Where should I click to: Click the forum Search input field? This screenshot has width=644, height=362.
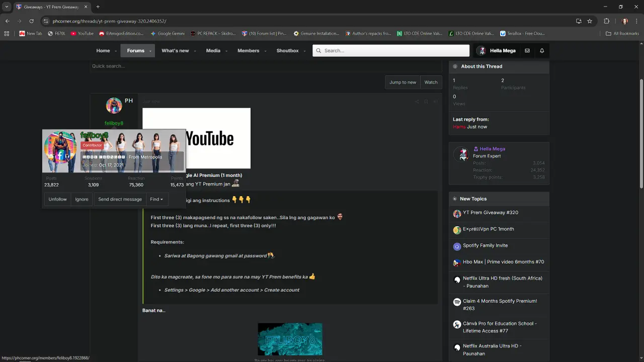pyautogui.click(x=391, y=51)
